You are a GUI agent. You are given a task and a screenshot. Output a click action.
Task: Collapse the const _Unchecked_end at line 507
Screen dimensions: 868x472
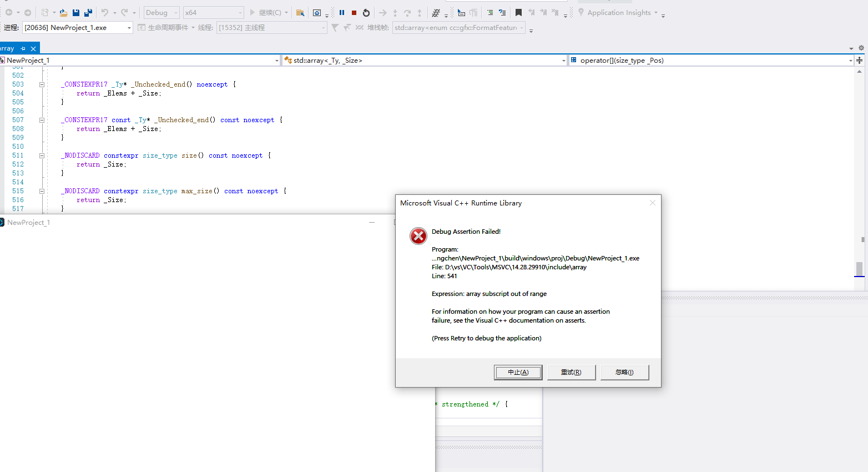pos(42,120)
